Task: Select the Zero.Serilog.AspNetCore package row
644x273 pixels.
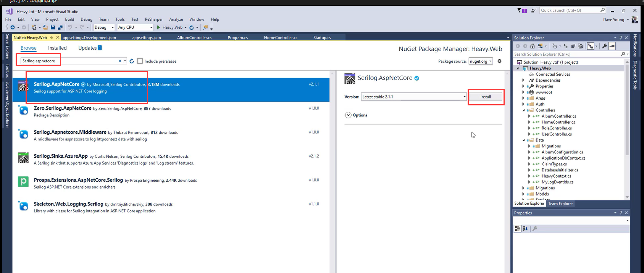Action: [171, 111]
